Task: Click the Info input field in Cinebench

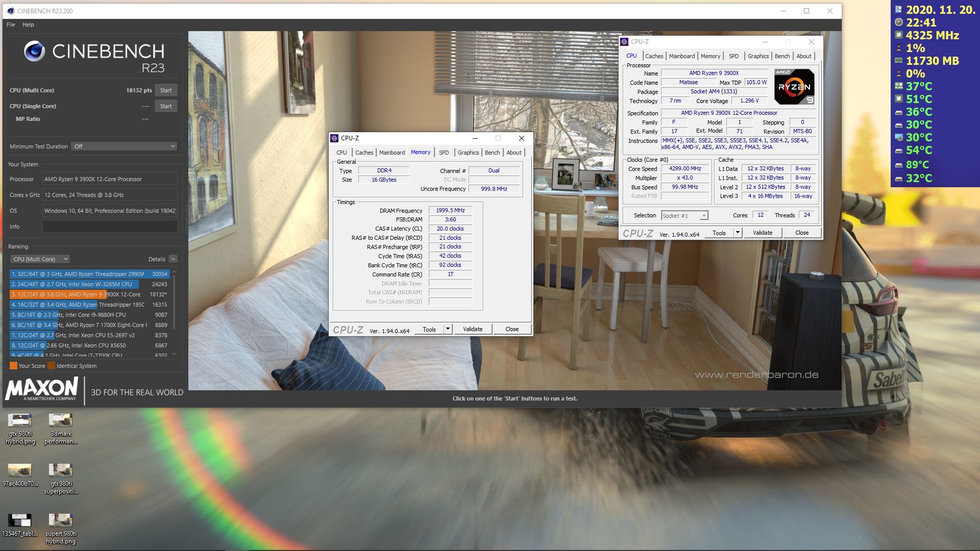Action: [110, 227]
